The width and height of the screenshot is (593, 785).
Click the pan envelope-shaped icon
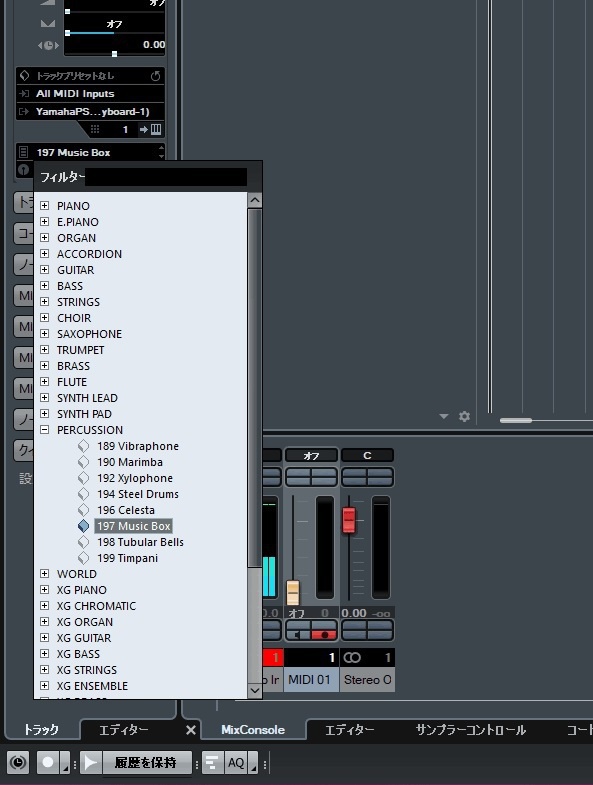(48, 23)
